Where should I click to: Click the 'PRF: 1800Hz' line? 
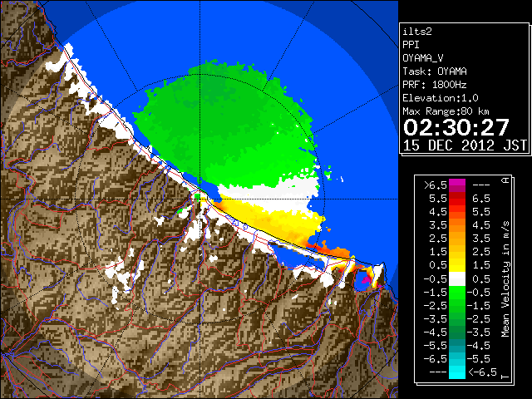point(435,85)
